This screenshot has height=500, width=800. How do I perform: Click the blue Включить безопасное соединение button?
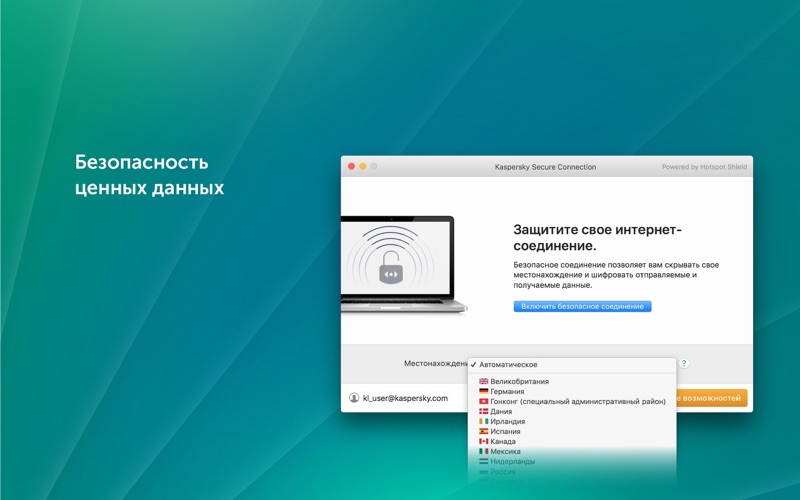pos(582,306)
